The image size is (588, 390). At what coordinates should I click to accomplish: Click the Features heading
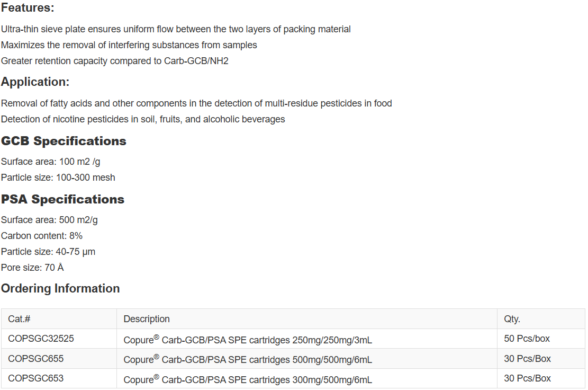click(28, 8)
